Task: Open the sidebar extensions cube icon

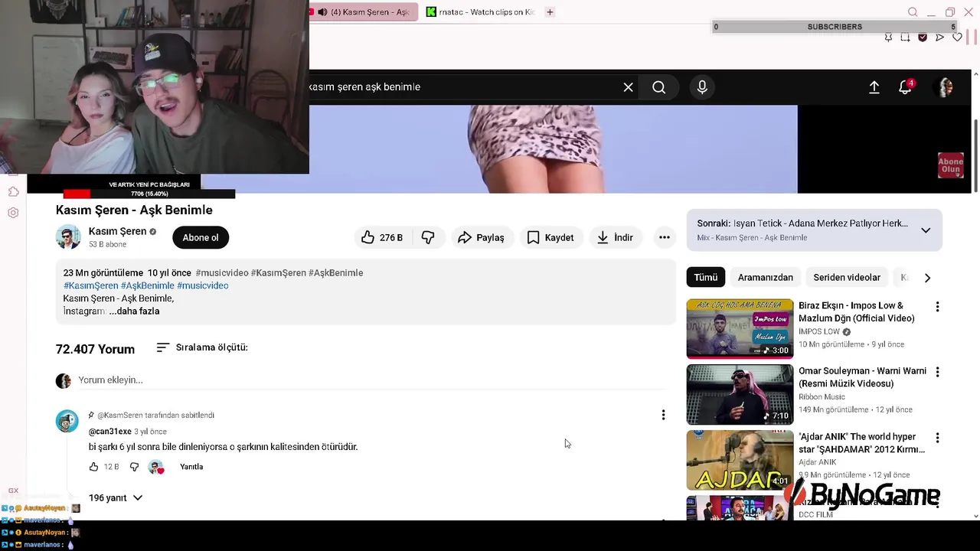Action: 13,191
